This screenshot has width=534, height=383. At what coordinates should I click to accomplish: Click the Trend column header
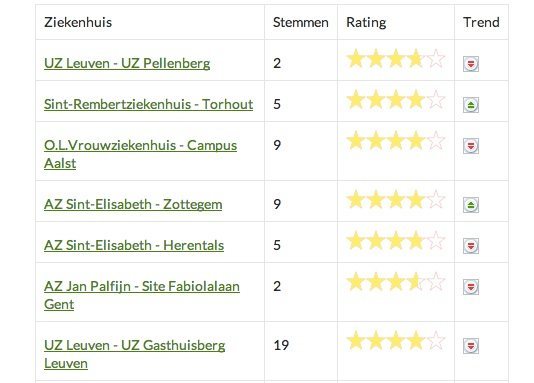tap(481, 22)
